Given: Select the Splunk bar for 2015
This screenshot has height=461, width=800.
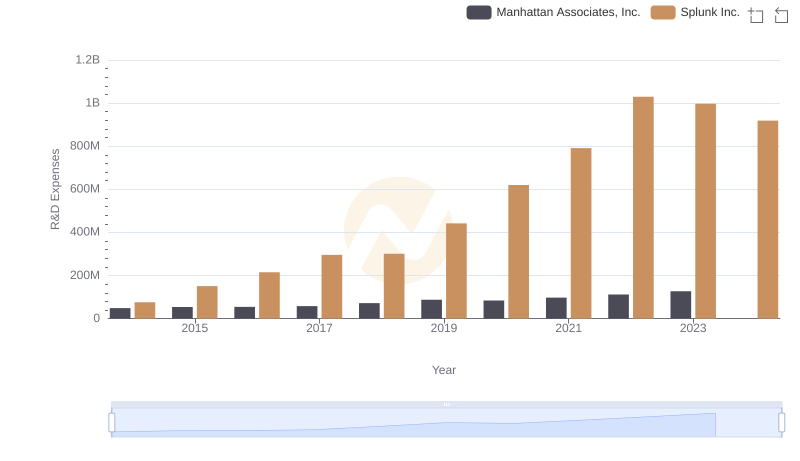Looking at the screenshot, I should coord(207,302).
